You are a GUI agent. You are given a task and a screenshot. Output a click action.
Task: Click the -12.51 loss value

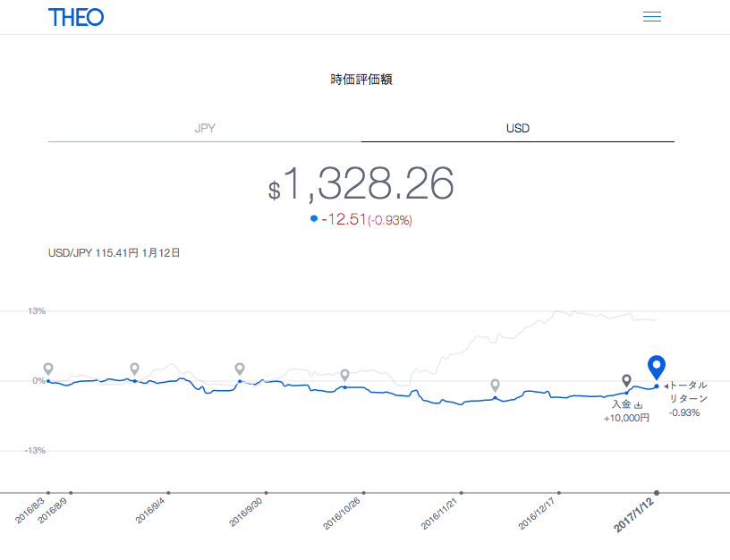click(344, 219)
